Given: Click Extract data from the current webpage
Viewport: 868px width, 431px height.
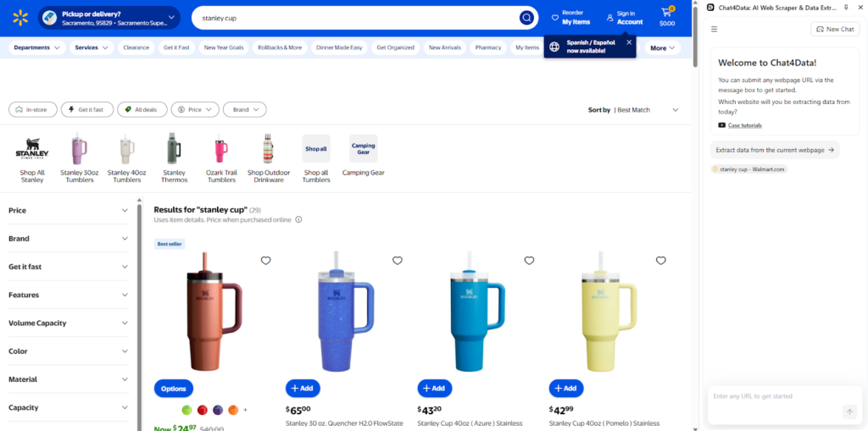Looking at the screenshot, I should pos(775,150).
